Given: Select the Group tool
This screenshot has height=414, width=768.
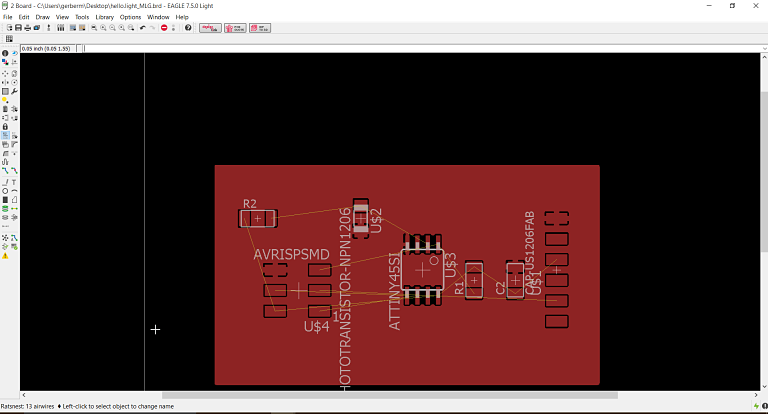Looking at the screenshot, I should pos(5,91).
